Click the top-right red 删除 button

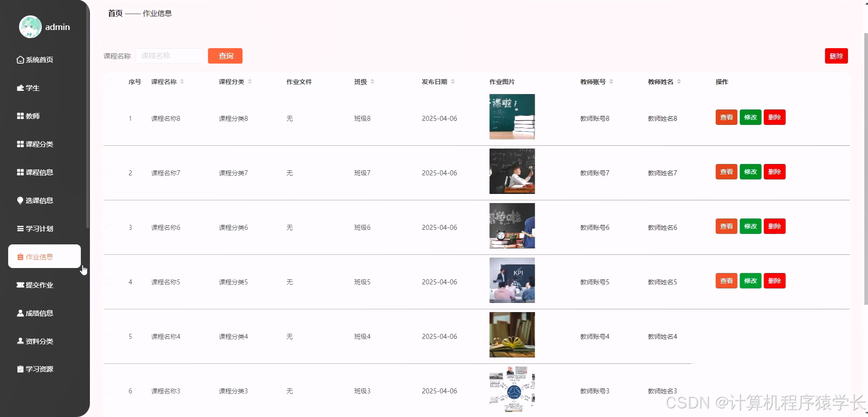[x=836, y=56]
